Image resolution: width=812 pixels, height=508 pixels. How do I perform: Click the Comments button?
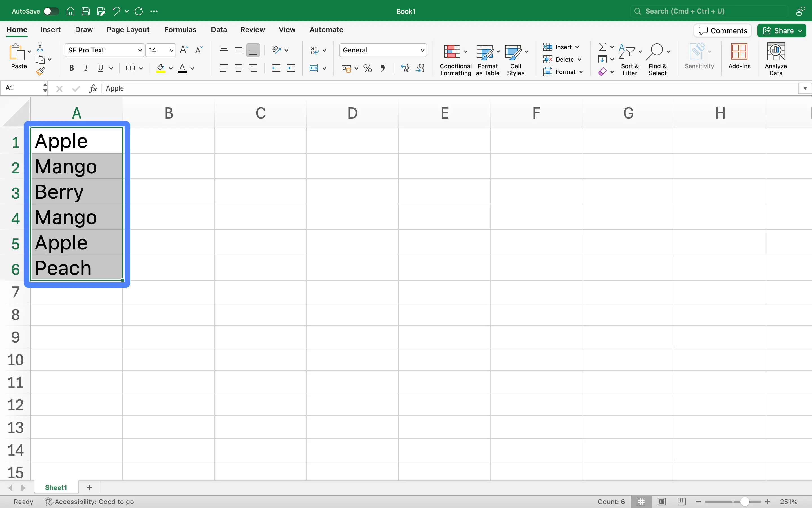point(722,30)
